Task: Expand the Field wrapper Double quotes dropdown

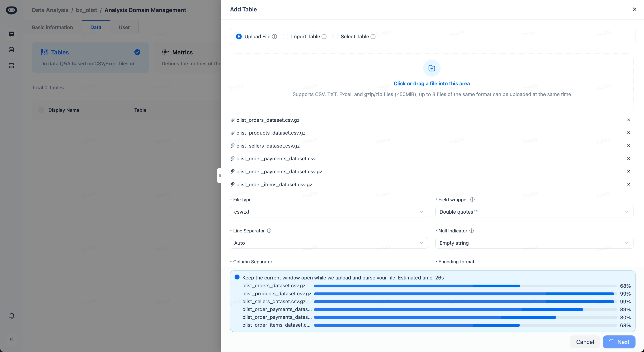Action: pos(534,212)
